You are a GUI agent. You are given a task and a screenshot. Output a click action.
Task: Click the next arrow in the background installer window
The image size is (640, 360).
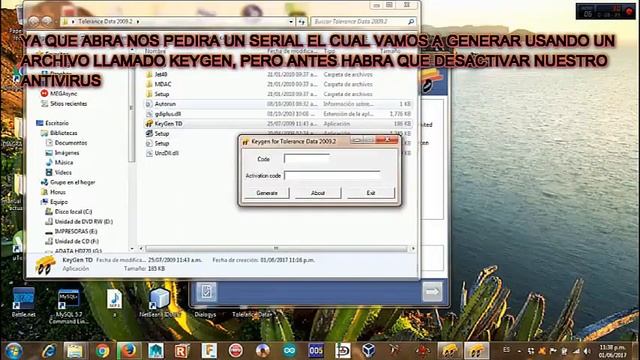pos(432,291)
